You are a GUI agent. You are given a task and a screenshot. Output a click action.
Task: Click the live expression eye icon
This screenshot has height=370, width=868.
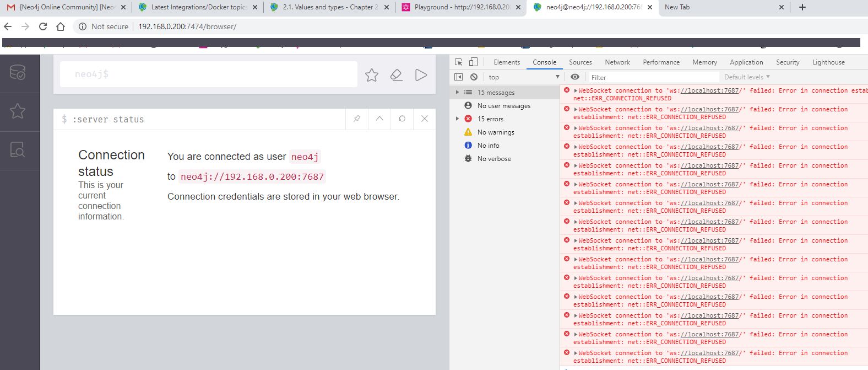[x=575, y=77]
